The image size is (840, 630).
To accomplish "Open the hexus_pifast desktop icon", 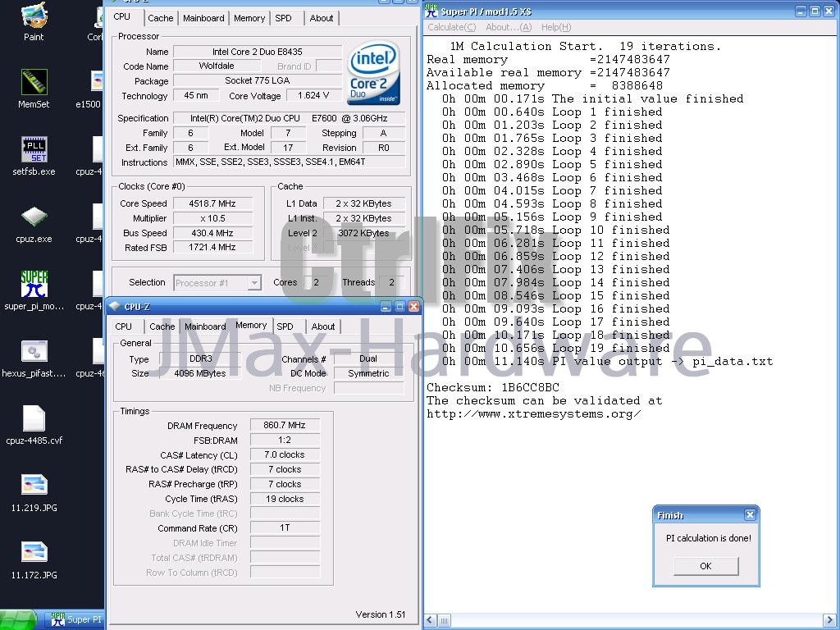I will [34, 358].
